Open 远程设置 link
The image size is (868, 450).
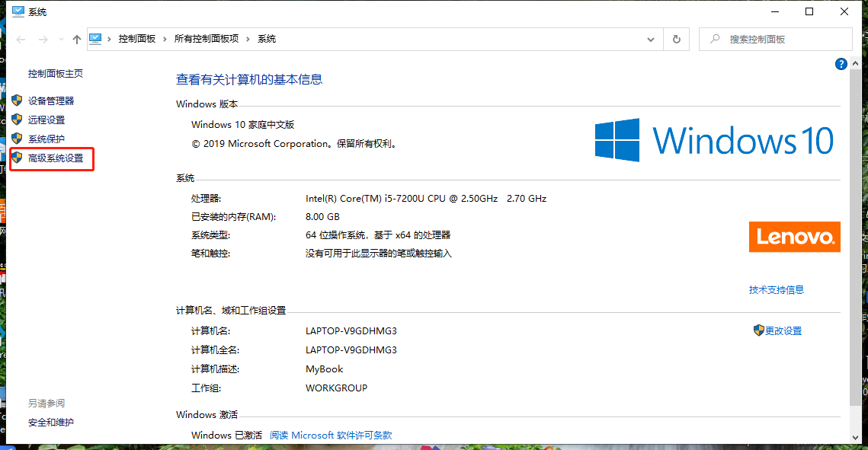pyautogui.click(x=46, y=120)
